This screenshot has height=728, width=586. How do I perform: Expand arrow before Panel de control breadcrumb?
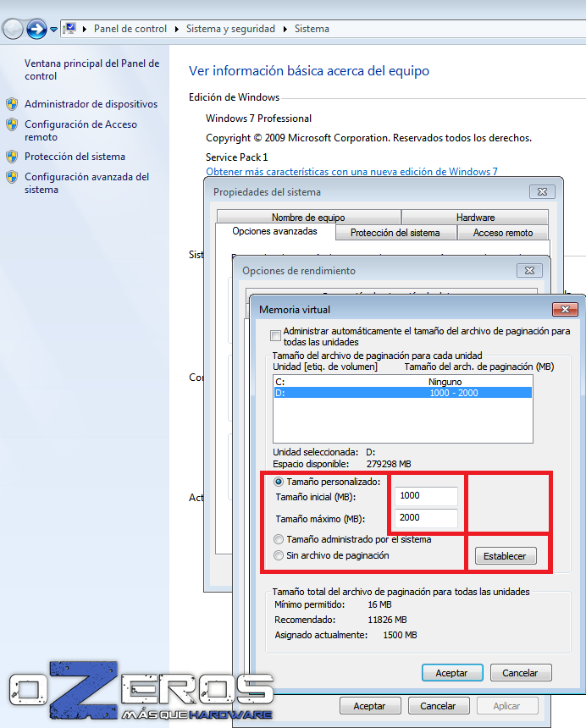(85, 29)
